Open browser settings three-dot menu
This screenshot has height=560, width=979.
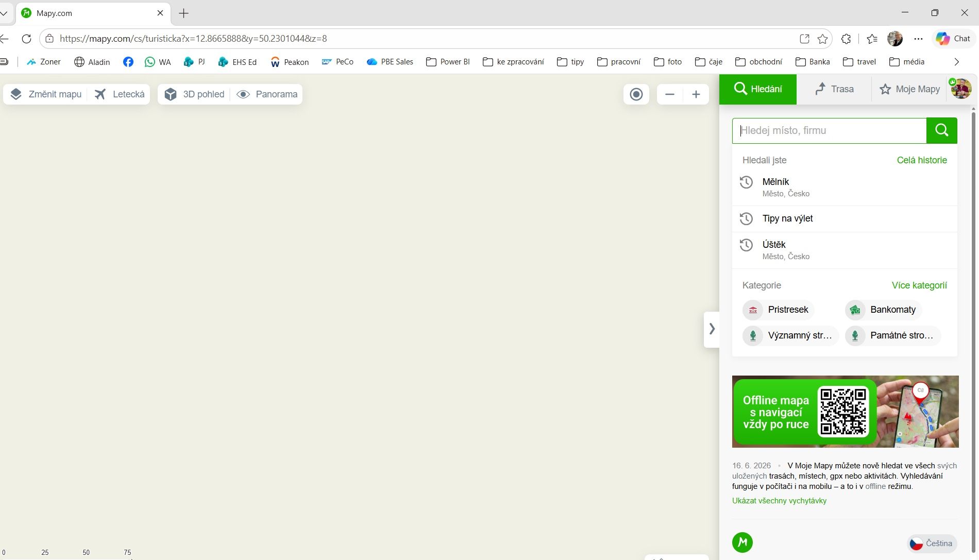(918, 39)
